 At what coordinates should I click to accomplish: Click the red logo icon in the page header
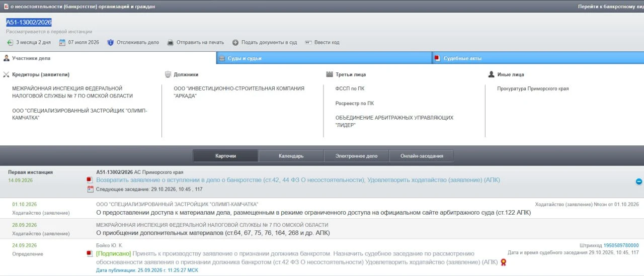click(x=6, y=7)
